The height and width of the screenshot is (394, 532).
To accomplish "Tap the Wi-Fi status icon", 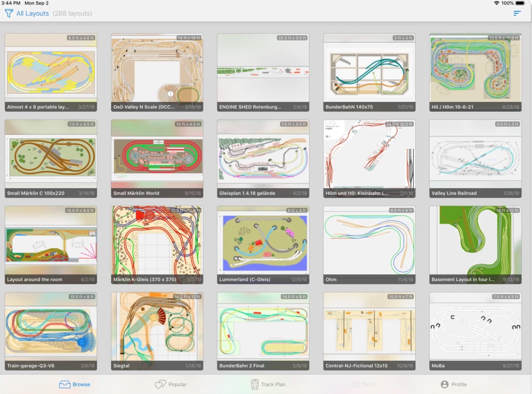I will click(x=496, y=3).
